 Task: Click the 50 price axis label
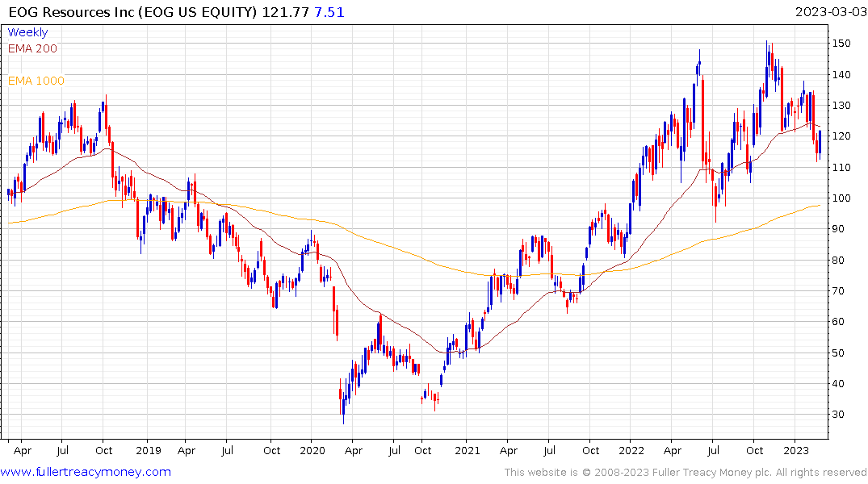(838, 353)
